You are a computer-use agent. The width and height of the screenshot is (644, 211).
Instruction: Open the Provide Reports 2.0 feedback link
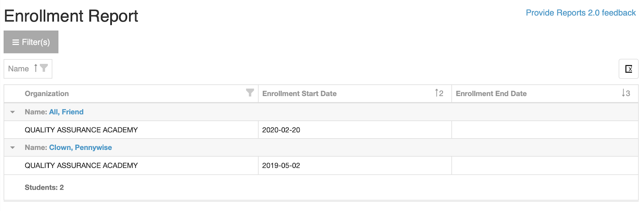coord(580,13)
